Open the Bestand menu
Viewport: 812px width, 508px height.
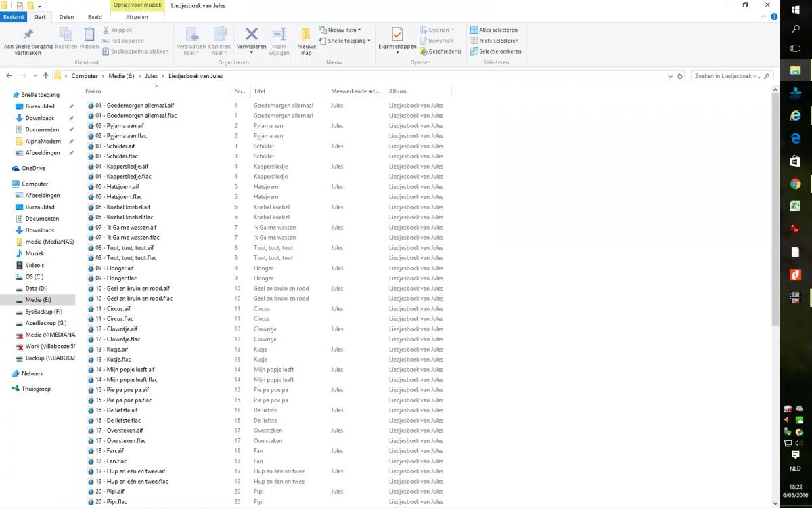[13, 17]
